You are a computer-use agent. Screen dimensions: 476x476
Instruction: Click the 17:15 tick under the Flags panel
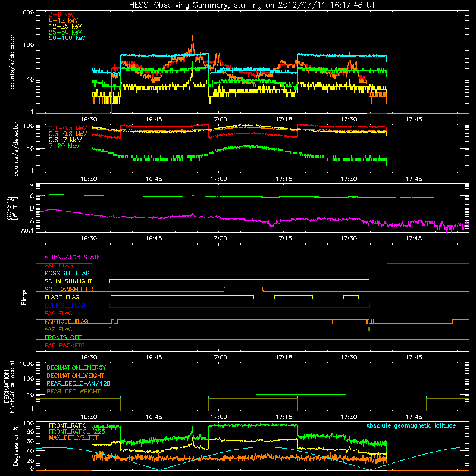click(284, 358)
